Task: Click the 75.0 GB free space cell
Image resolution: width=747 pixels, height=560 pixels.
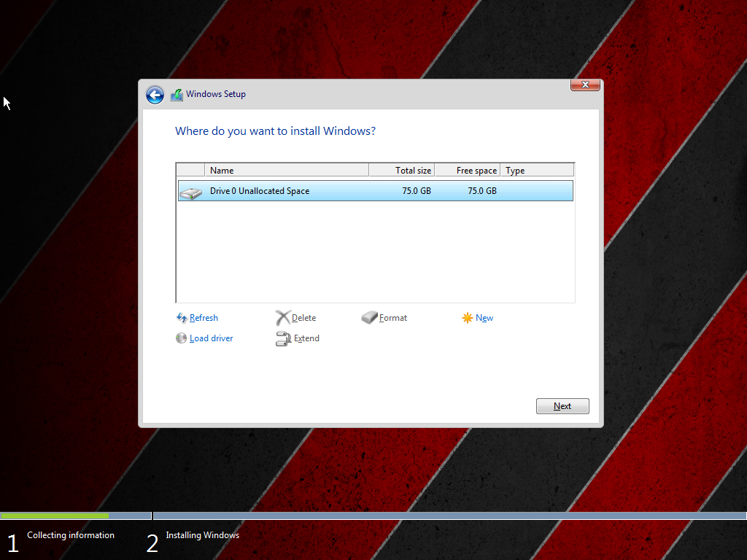Action: click(x=482, y=191)
